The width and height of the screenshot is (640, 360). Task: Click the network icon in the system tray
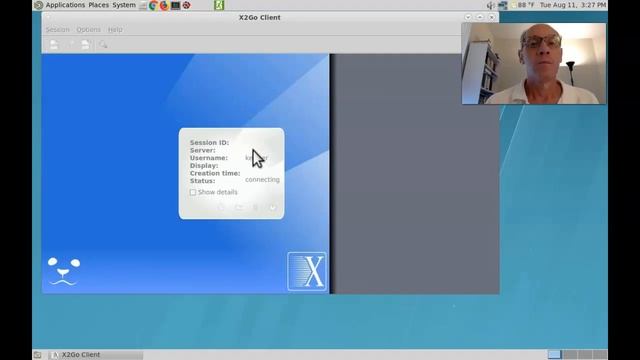[502, 5]
